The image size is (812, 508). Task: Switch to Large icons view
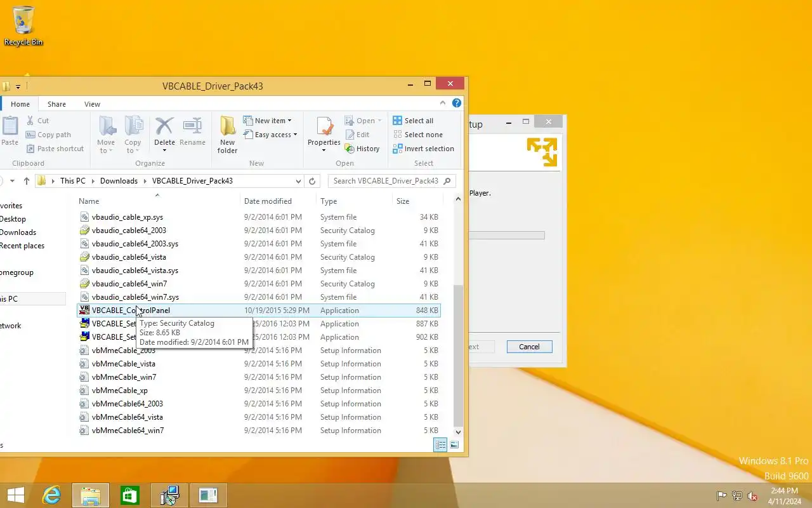pos(454,445)
